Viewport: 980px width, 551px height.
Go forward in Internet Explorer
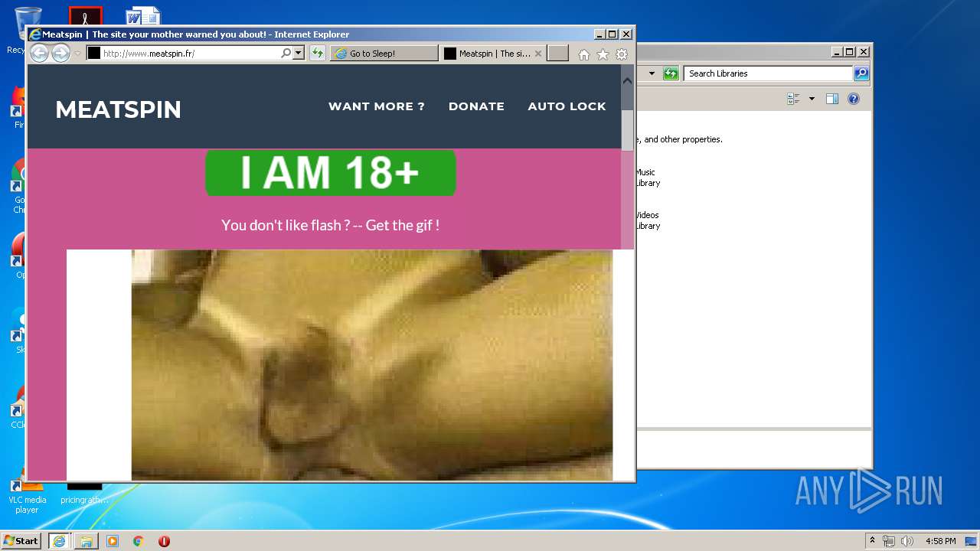tap(60, 54)
